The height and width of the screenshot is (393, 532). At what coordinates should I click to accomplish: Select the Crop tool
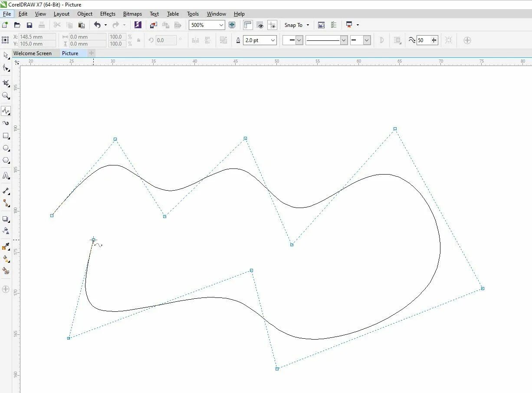tap(6, 83)
